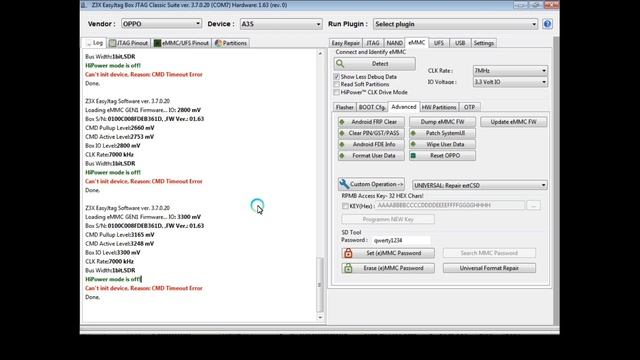This screenshot has height=360, width=640.
Task: Click the Wipe User Data button
Action: click(x=442, y=144)
